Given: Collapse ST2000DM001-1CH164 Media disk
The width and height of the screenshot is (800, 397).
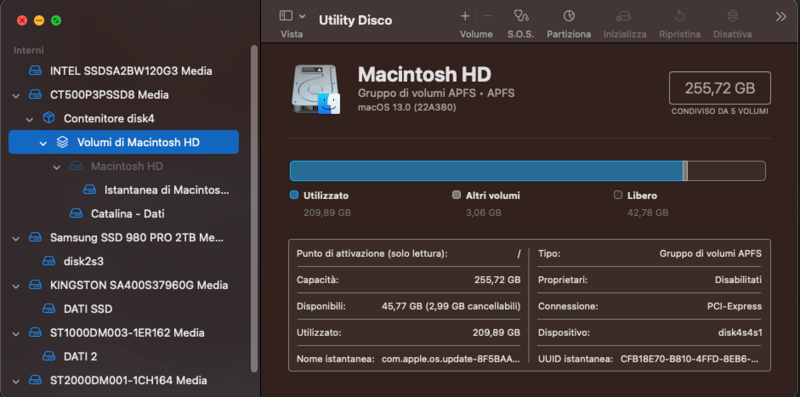Looking at the screenshot, I should [x=16, y=381].
